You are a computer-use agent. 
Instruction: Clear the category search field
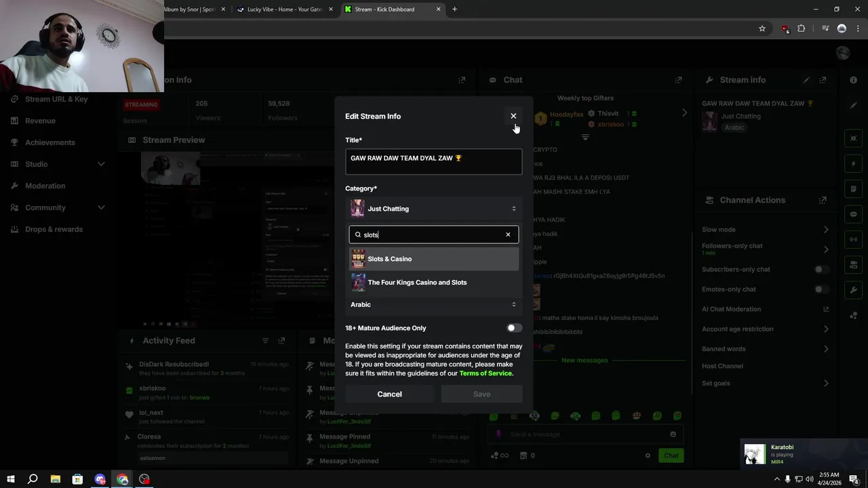pyautogui.click(x=508, y=235)
